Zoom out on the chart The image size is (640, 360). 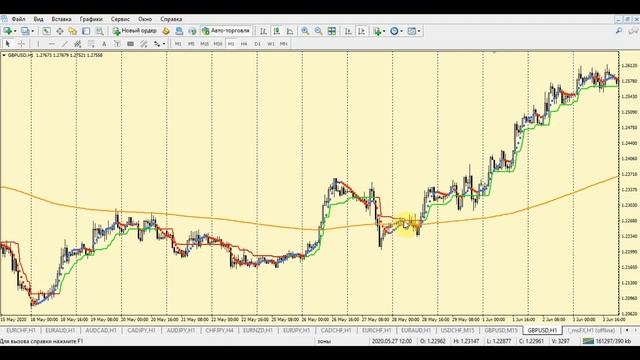click(318, 31)
